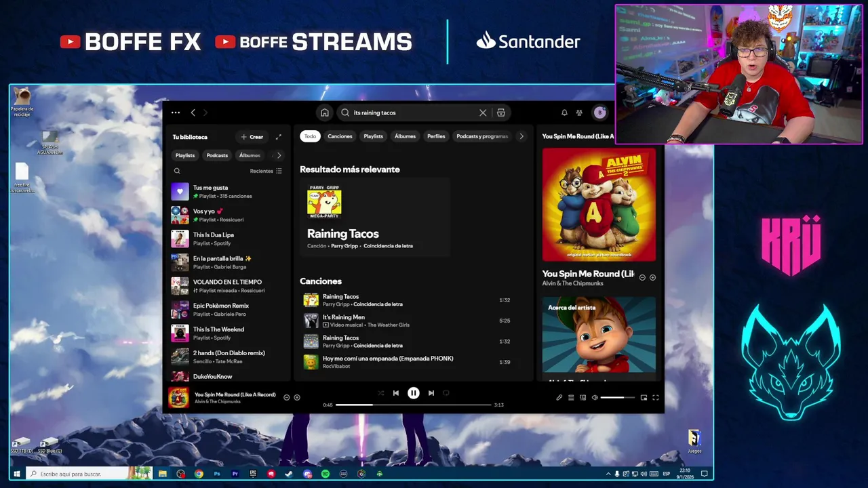Viewport: 868px width, 488px height.
Task: Add the right-panel track via its plus icon
Action: point(652,277)
